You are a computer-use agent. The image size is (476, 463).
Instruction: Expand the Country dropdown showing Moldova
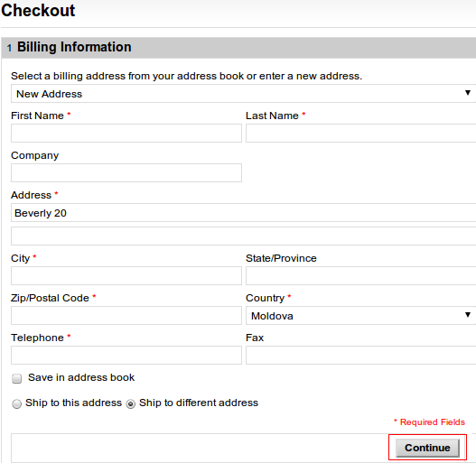[x=361, y=316]
